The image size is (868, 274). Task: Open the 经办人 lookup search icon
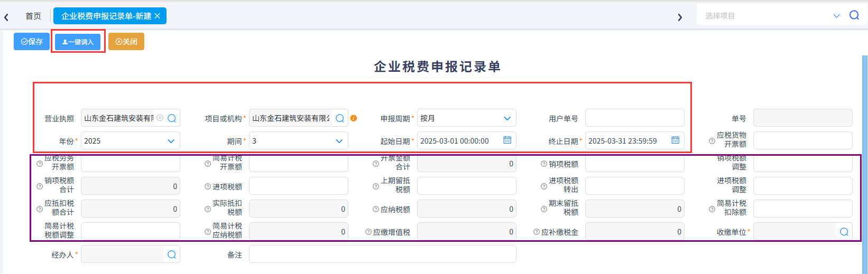[172, 254]
